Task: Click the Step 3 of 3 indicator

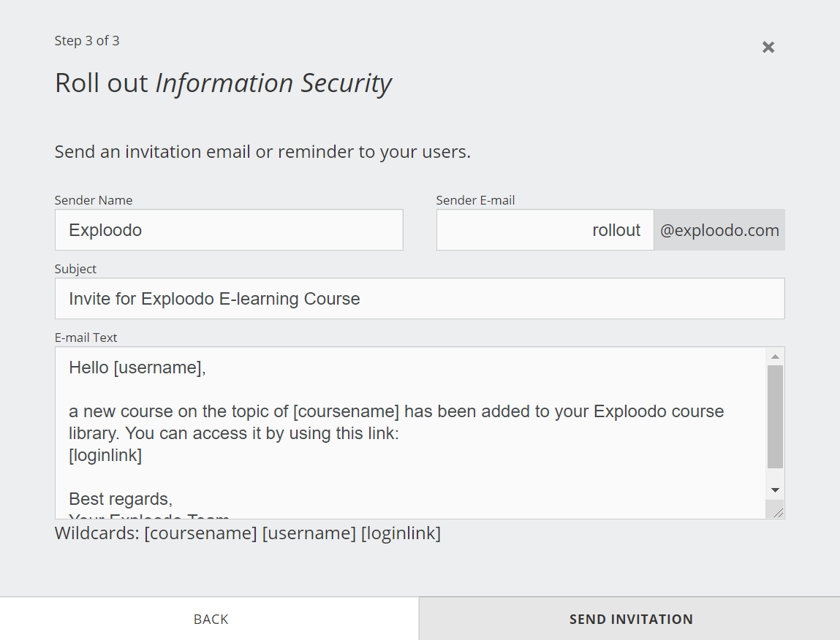Action: click(87, 41)
